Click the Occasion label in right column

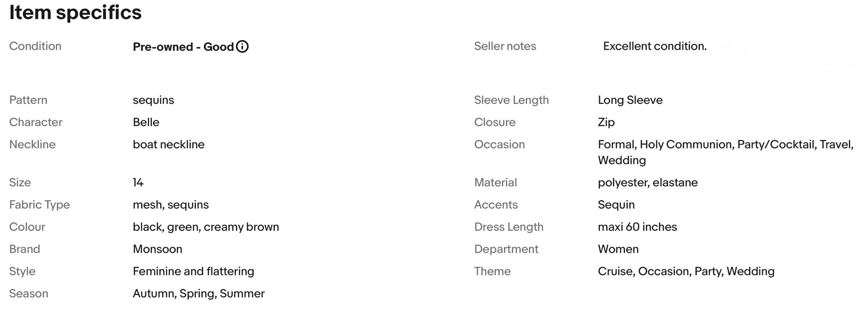pos(499,144)
